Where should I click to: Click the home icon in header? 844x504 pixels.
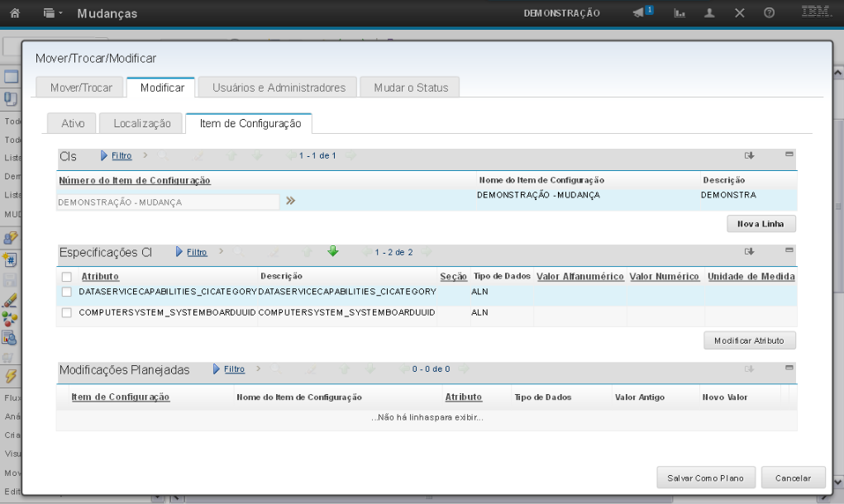14,13
